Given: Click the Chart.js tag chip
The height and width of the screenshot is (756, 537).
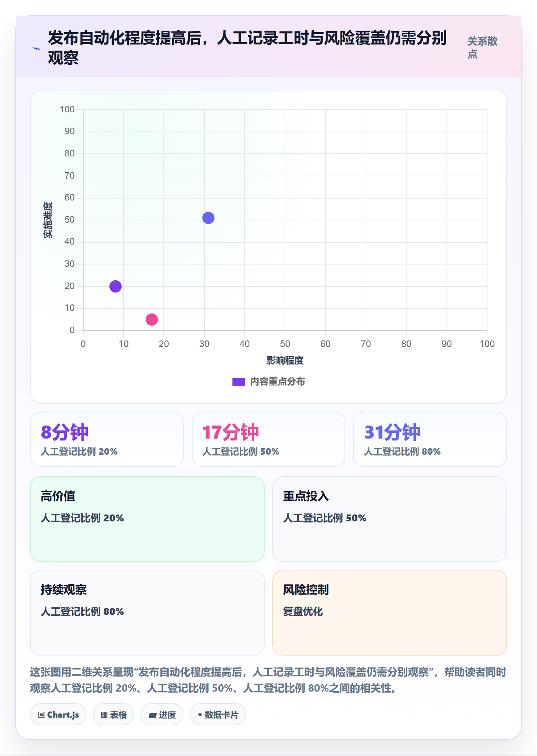Looking at the screenshot, I should (58, 715).
